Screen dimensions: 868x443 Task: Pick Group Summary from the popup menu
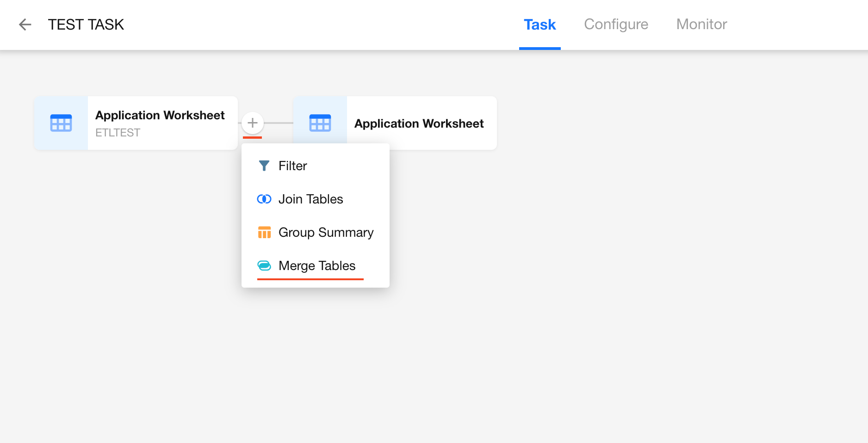click(326, 233)
